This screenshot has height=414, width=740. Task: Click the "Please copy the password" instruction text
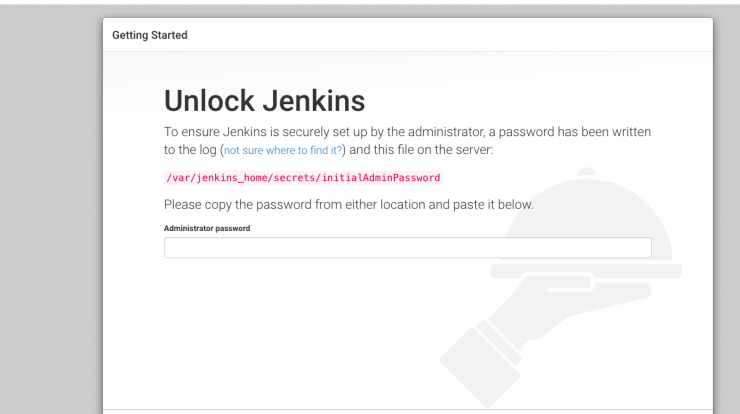point(349,205)
